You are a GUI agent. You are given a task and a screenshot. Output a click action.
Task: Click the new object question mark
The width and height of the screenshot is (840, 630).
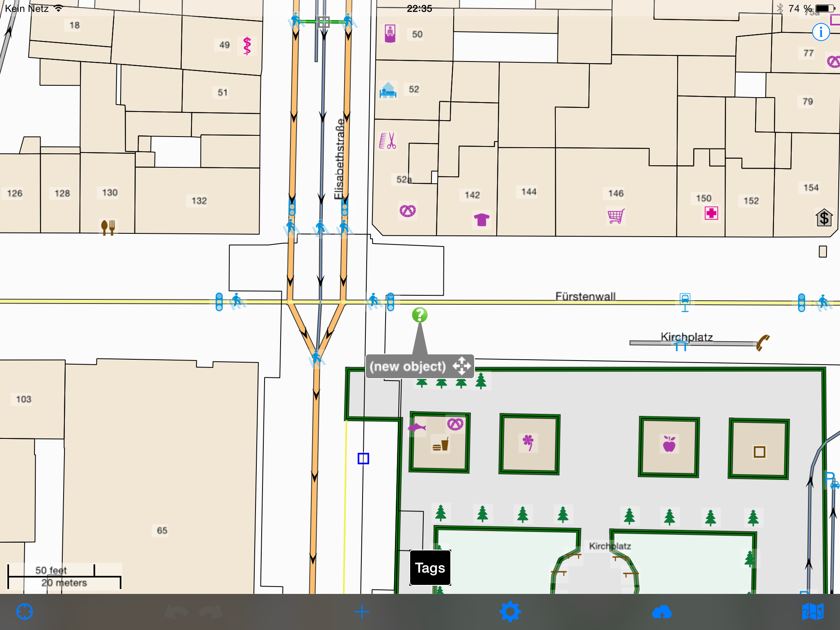click(419, 315)
